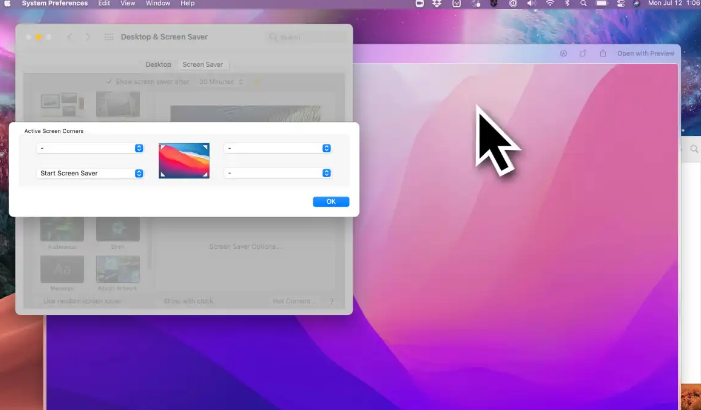Go back in System Preferences window
The width and height of the screenshot is (701, 410).
[70, 37]
